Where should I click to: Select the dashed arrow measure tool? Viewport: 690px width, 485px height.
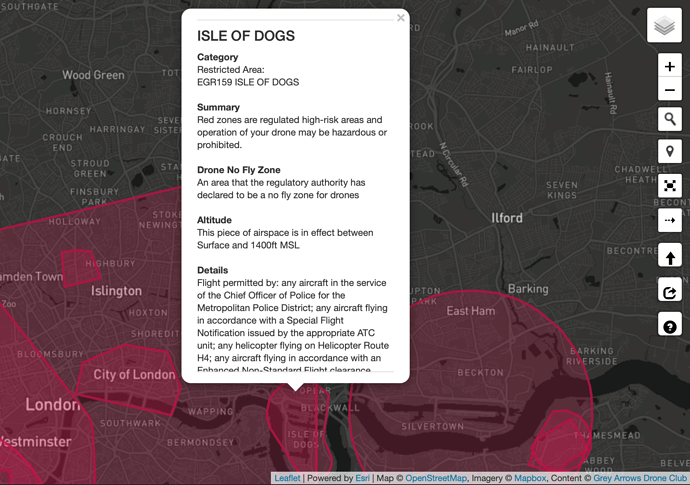pyautogui.click(x=670, y=220)
